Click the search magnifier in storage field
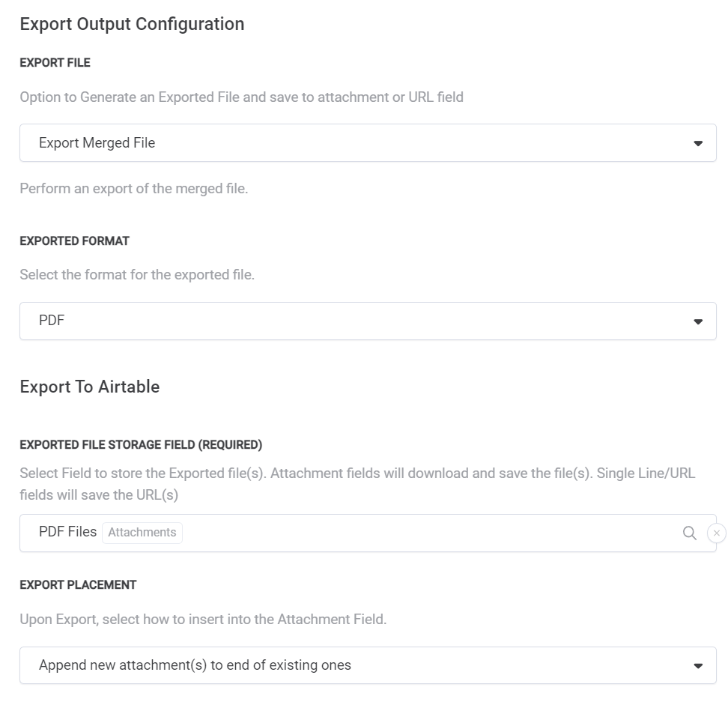Viewport: 728px width, 702px height. pyautogui.click(x=689, y=533)
